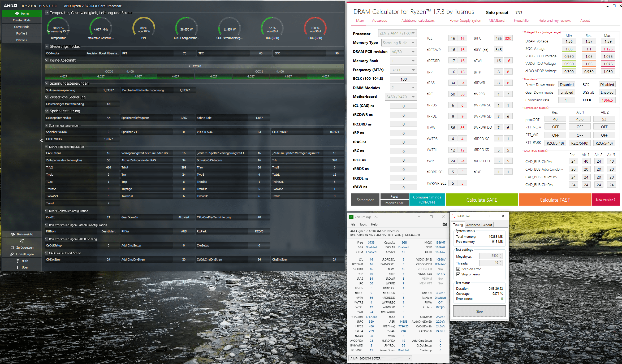Open the Motherboard dropdown
This screenshot has width=622, height=364.
tap(401, 97)
